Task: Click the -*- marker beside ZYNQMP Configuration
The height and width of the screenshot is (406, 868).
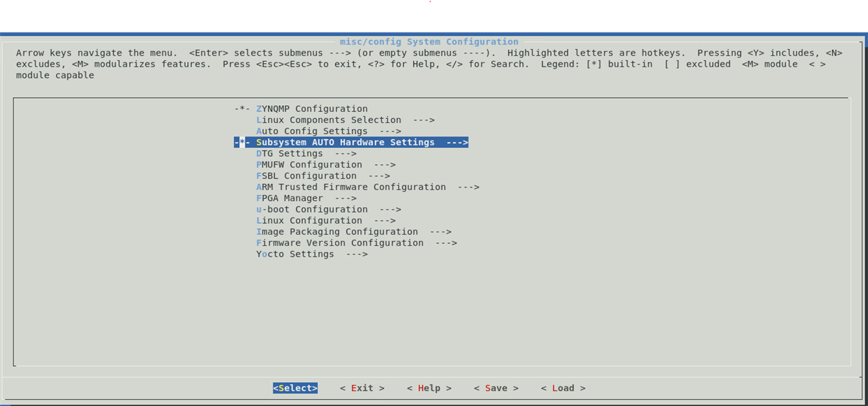Action: [242, 109]
